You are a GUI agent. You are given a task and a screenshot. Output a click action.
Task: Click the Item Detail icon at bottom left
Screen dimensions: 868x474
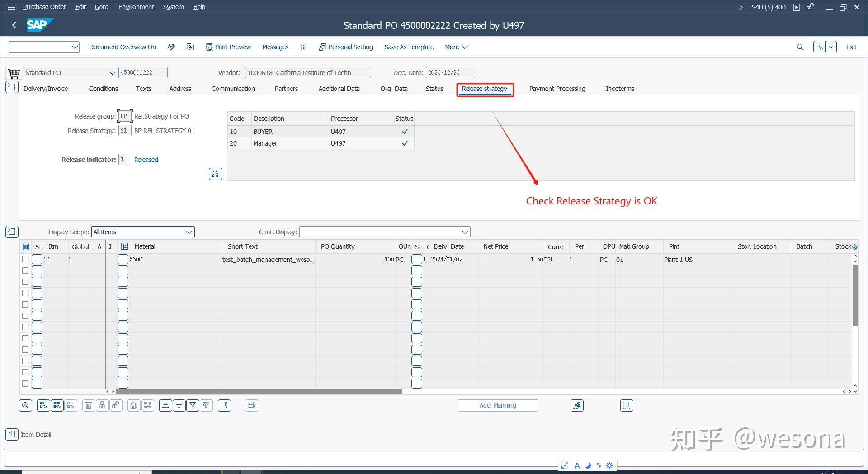point(11,434)
